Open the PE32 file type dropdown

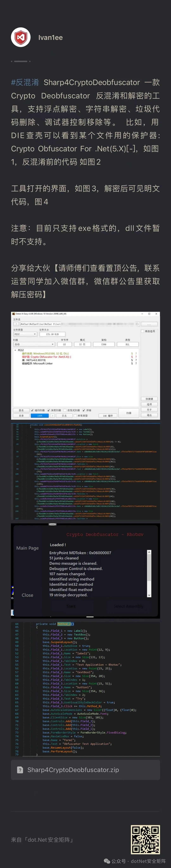point(25,334)
